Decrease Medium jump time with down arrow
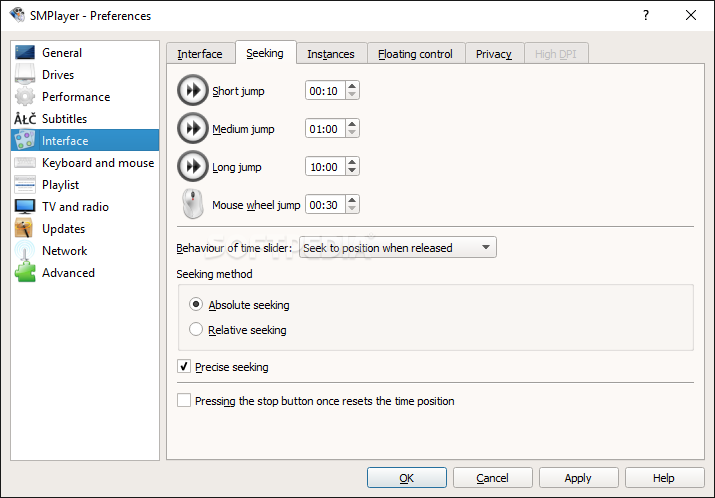Viewport: 715px width, 498px height. [x=352, y=133]
